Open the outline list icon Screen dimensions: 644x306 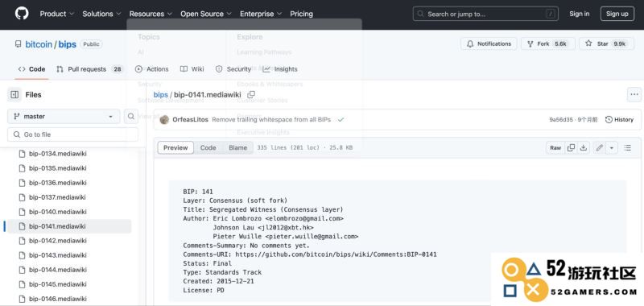click(628, 148)
